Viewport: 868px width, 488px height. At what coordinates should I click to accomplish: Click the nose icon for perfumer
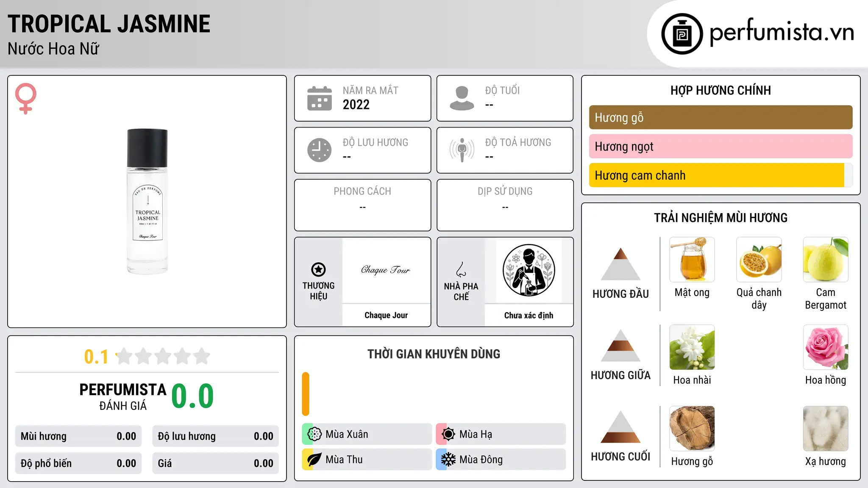(461, 269)
